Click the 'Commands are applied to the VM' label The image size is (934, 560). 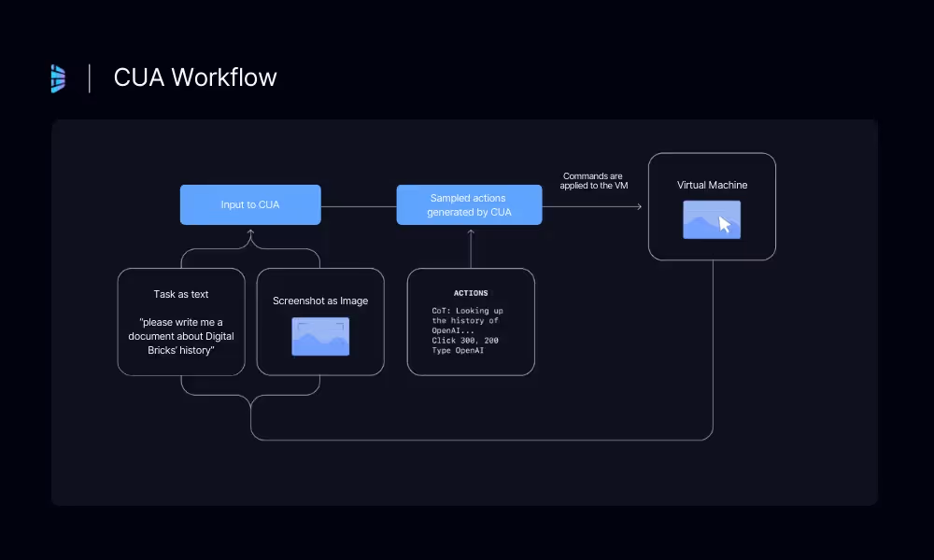[x=593, y=181]
